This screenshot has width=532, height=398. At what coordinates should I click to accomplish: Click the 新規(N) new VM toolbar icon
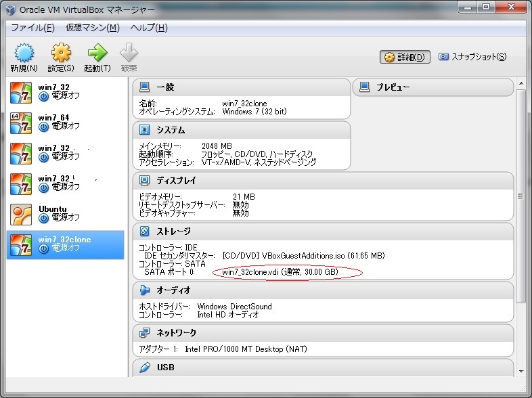[x=24, y=53]
